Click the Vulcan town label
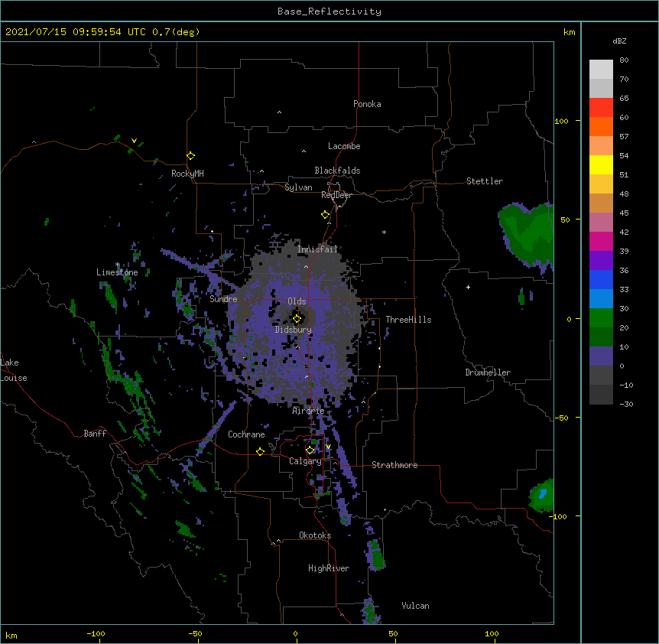 415,606
